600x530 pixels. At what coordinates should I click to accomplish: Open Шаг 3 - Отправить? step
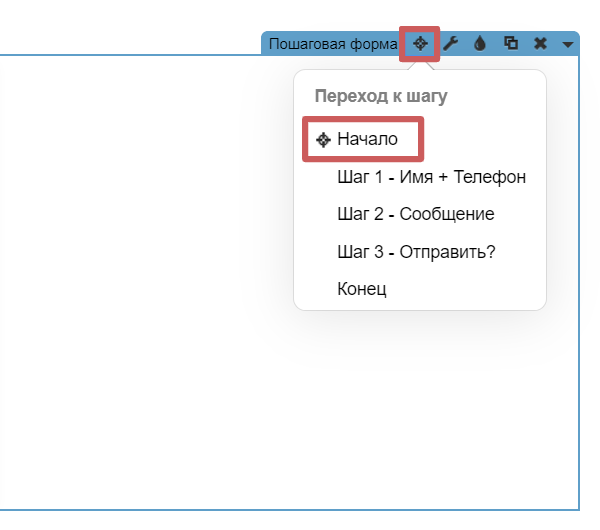[416, 251]
